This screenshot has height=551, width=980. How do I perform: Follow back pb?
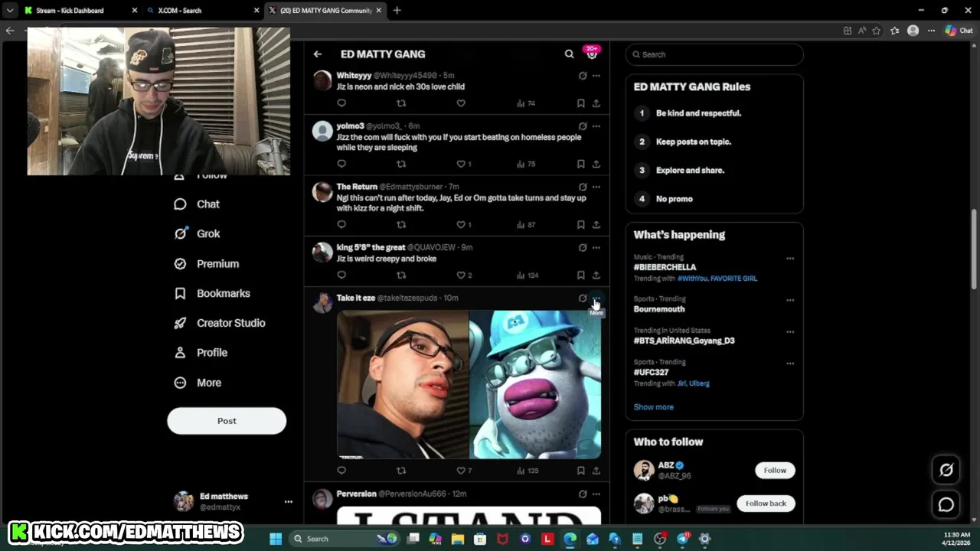point(766,504)
